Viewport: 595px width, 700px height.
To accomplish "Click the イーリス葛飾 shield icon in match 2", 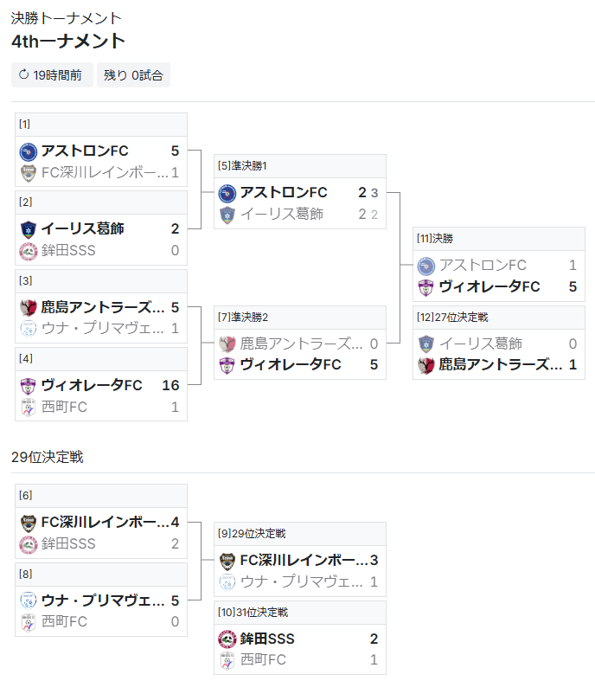I will click(x=29, y=229).
